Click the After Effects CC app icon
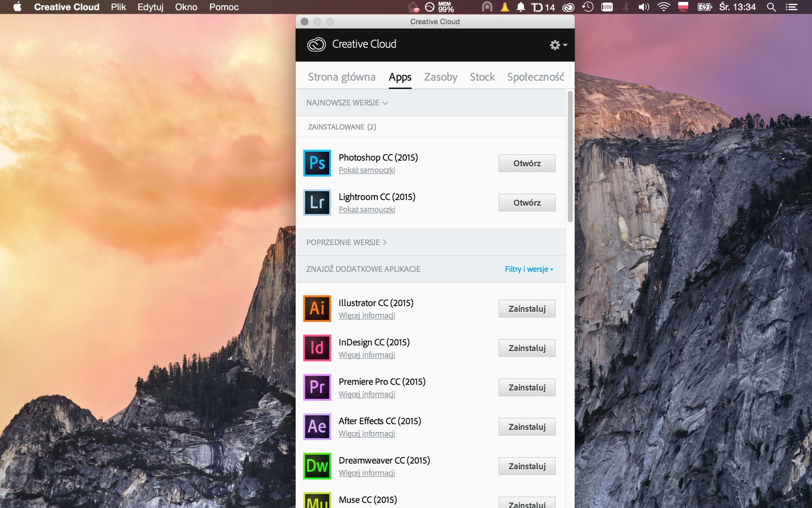Image resolution: width=812 pixels, height=508 pixels. (x=317, y=427)
